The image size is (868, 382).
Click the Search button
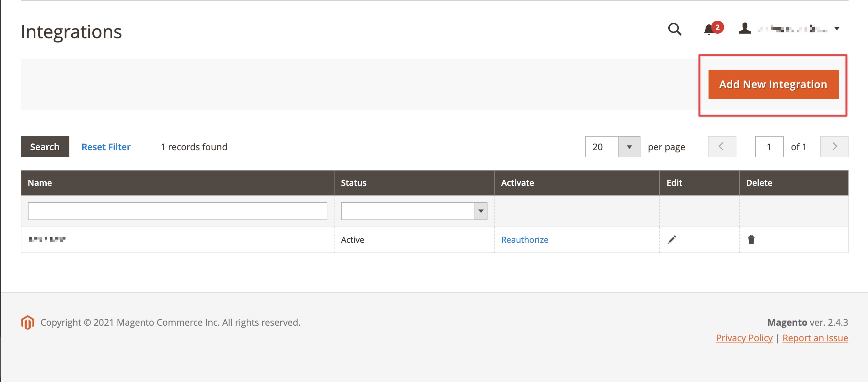(x=45, y=147)
